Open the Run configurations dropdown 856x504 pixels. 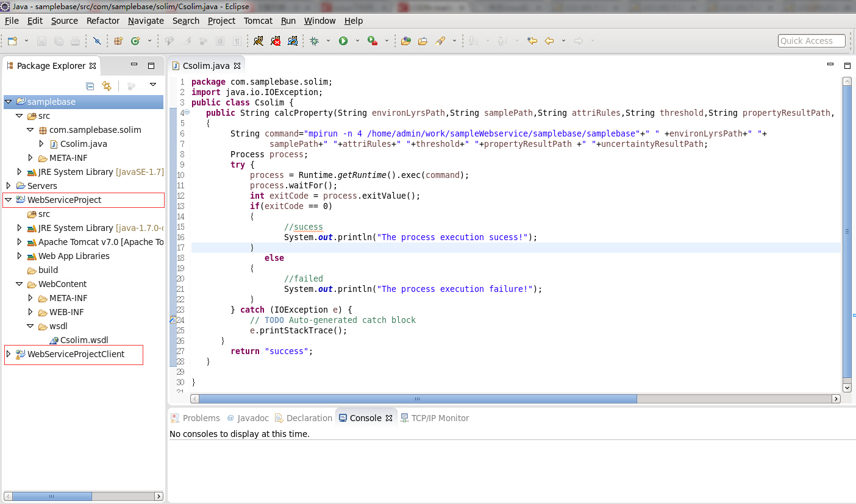(357, 41)
